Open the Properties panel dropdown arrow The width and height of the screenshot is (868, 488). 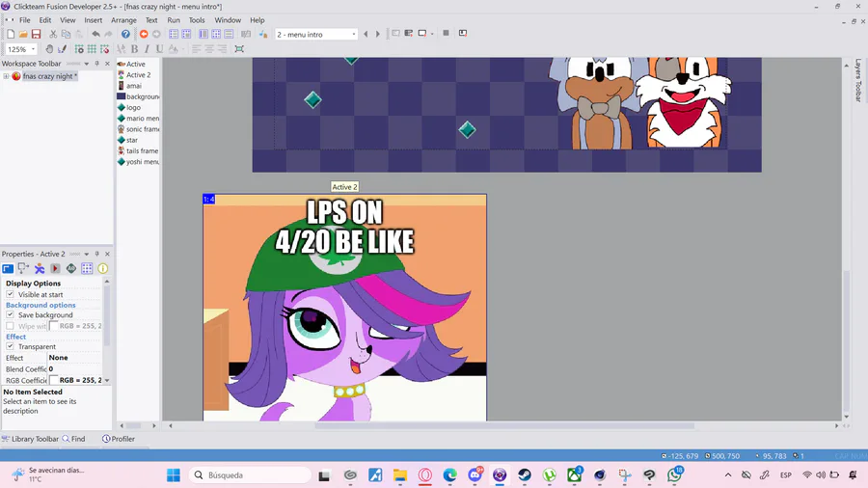(87, 254)
